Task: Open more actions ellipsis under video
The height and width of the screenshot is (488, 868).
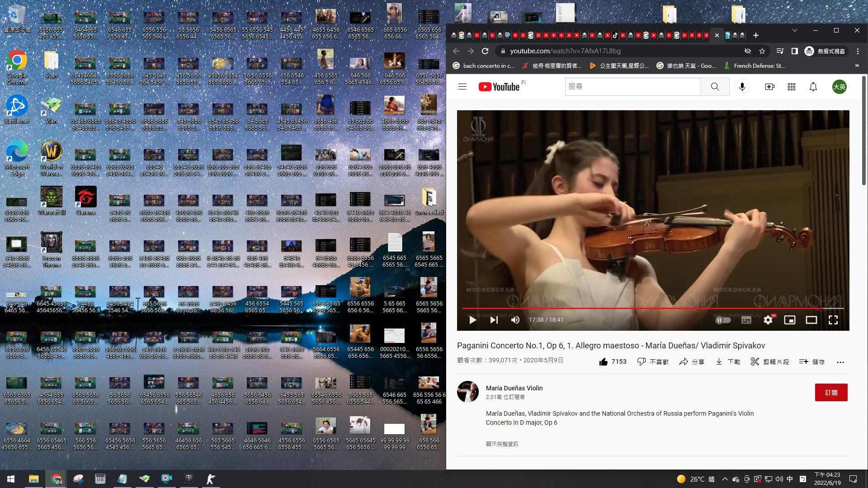Action: [840, 362]
